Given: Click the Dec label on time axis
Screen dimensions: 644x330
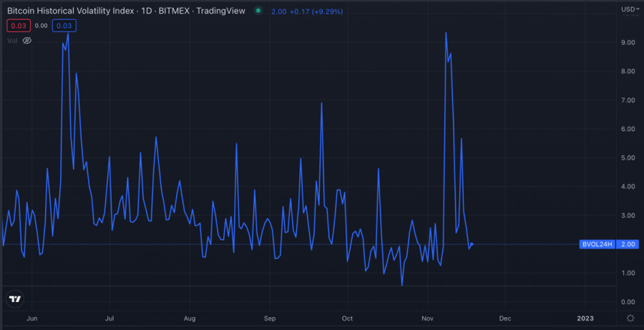Looking at the screenshot, I should 504,317.
